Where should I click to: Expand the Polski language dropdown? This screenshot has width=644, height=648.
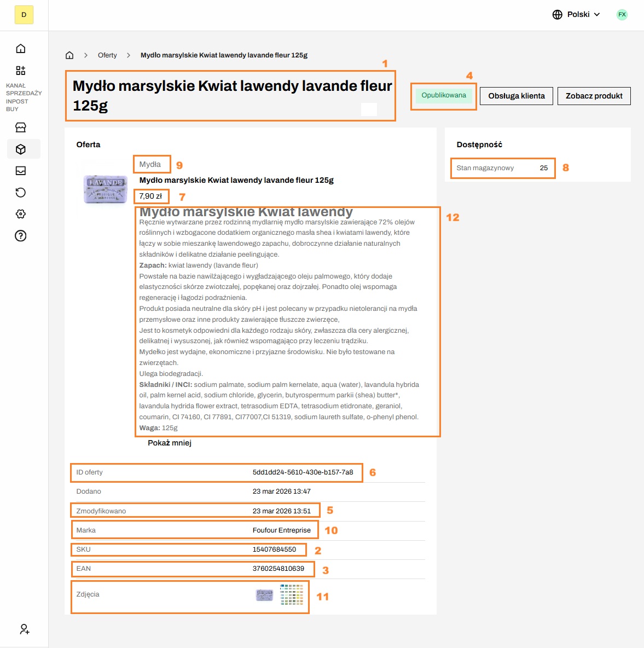(576, 15)
